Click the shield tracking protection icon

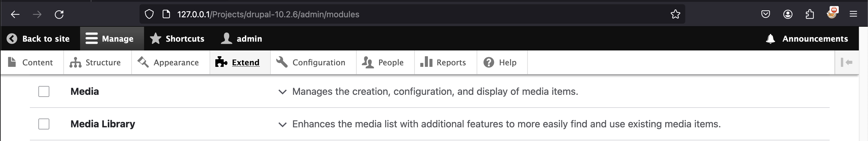149,15
